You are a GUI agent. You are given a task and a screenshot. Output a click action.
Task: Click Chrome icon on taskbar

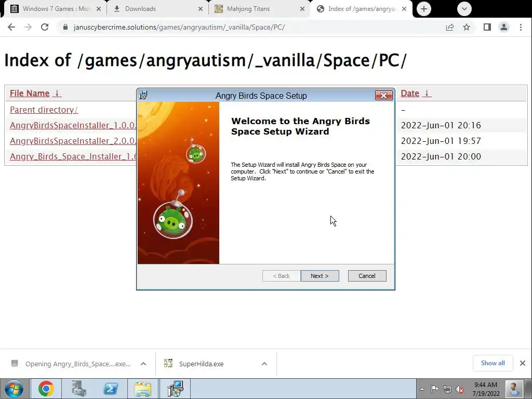[x=46, y=389]
